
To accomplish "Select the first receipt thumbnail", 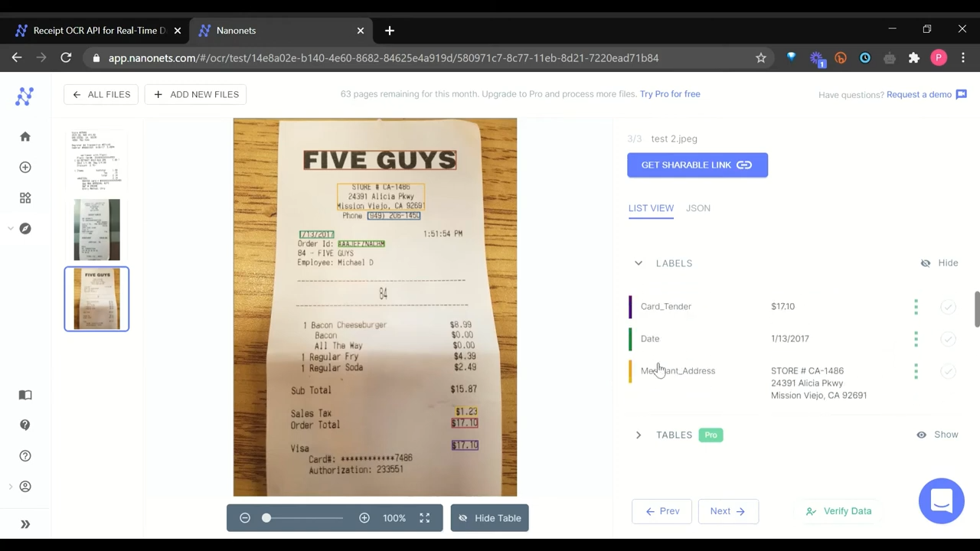I will coord(96,160).
